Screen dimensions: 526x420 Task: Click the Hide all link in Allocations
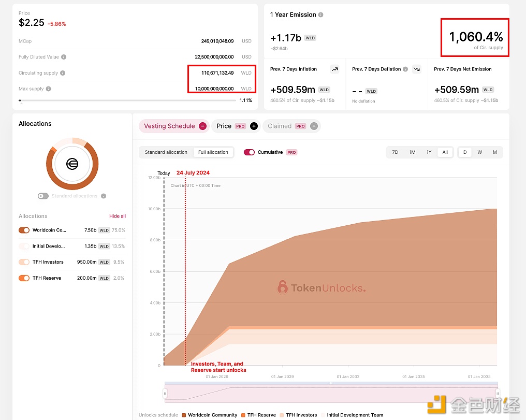[x=118, y=216]
